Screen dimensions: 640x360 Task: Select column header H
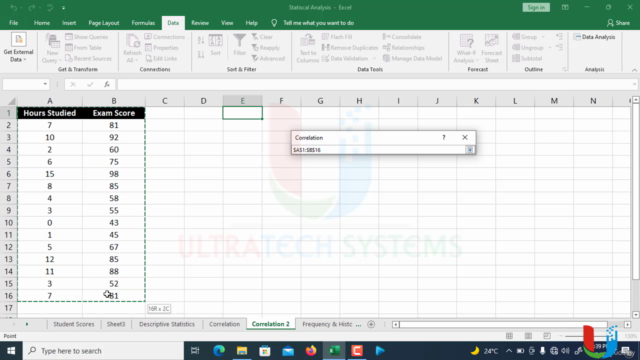pos(359,101)
